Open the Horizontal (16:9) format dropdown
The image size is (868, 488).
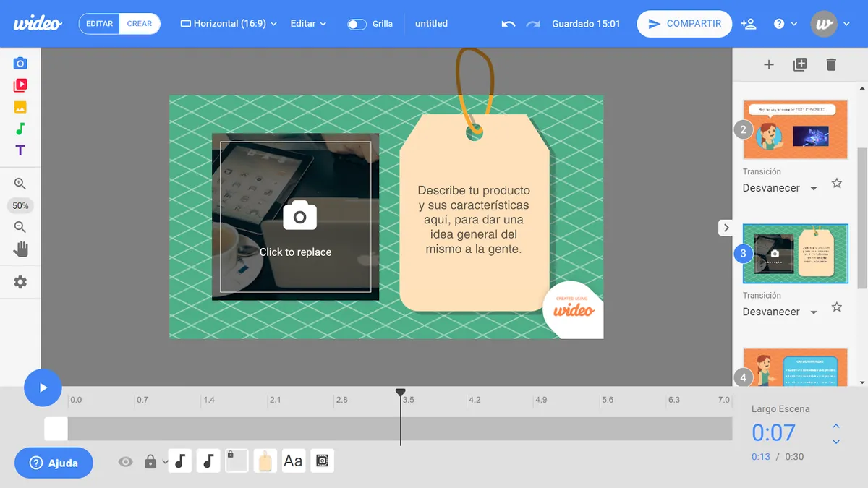[229, 24]
